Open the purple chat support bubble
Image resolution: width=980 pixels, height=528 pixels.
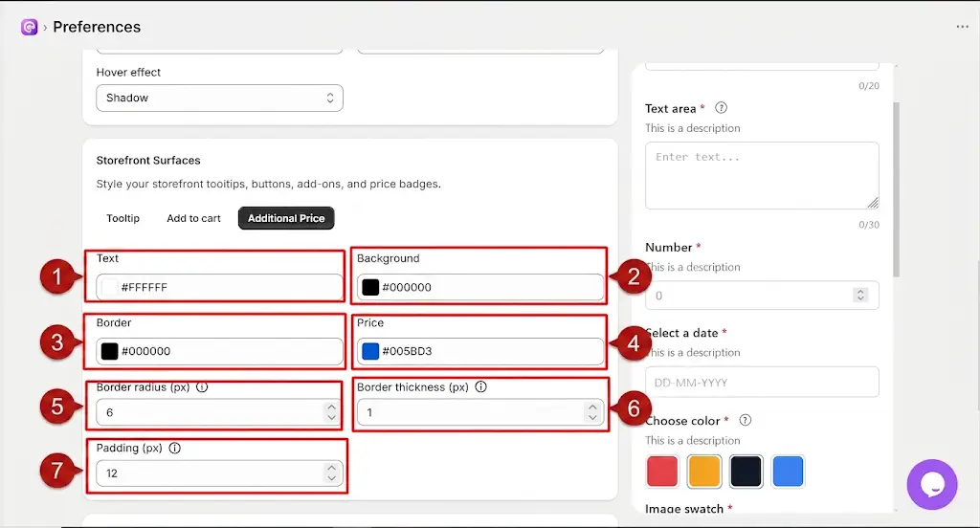932,484
